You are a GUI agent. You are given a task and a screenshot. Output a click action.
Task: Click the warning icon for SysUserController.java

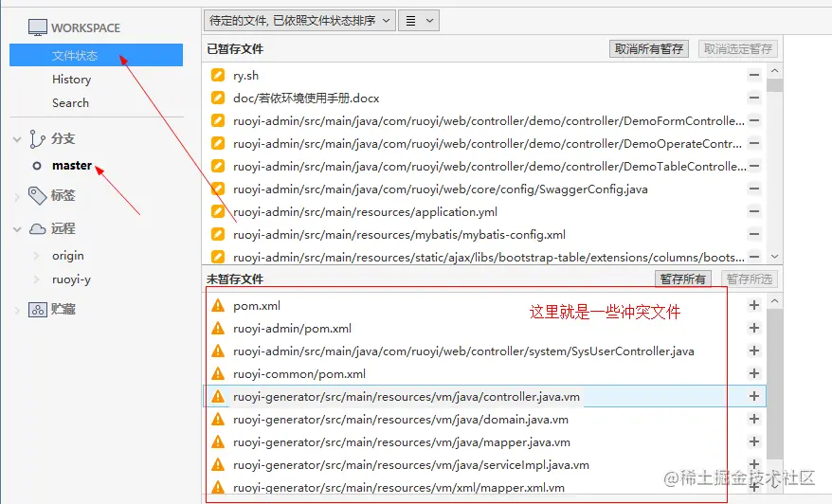(x=218, y=351)
